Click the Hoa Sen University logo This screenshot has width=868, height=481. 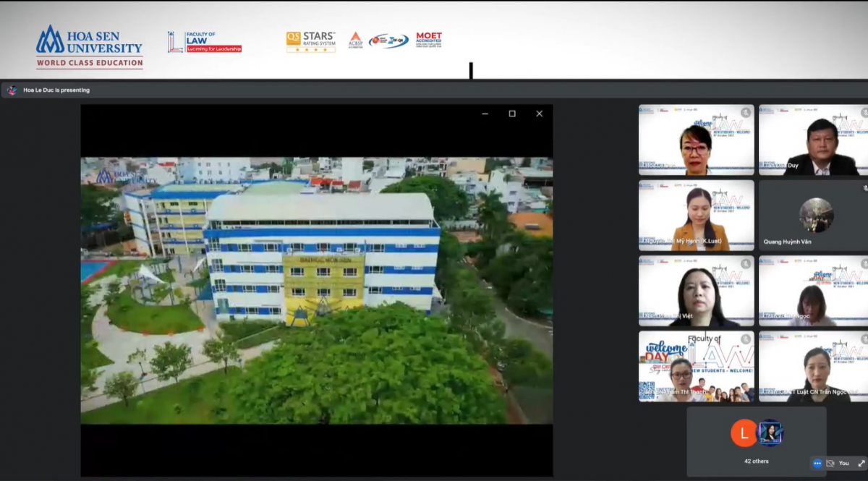[x=90, y=46]
